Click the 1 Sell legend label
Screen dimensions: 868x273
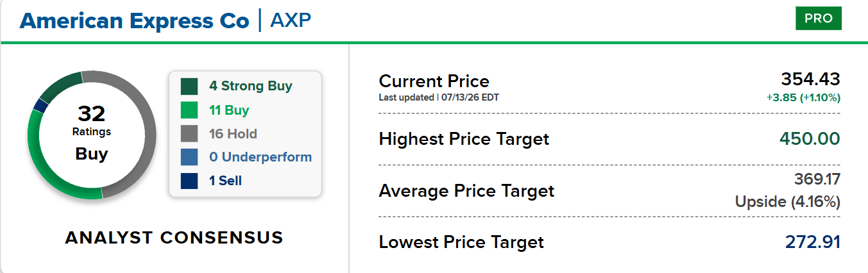(x=225, y=181)
